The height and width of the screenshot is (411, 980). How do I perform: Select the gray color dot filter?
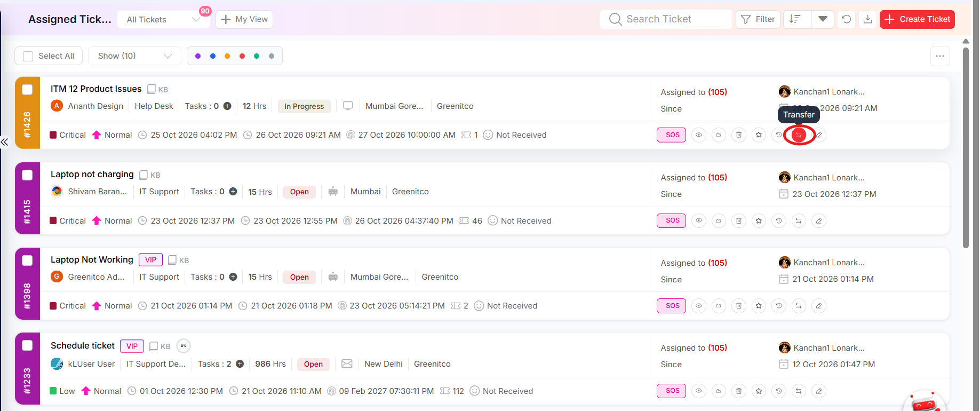point(272,56)
